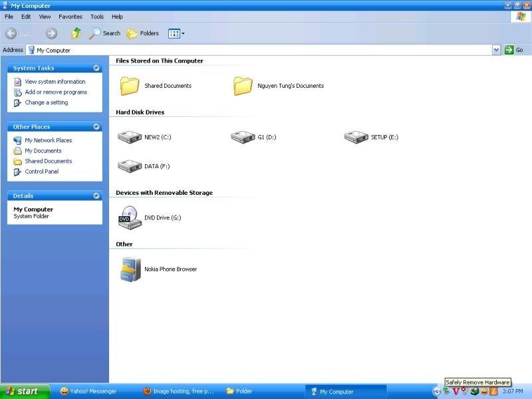Click View system information link
This screenshot has height=399, width=532.
click(55, 82)
